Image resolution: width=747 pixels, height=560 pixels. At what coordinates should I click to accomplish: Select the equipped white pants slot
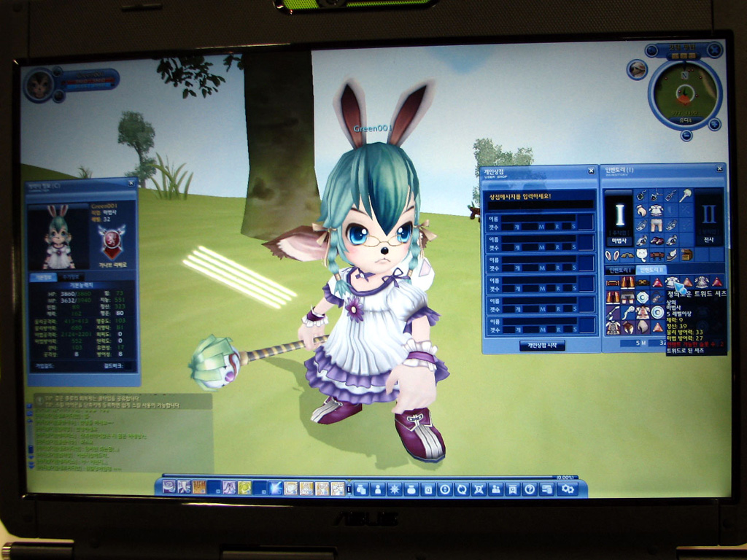pyautogui.click(x=657, y=225)
